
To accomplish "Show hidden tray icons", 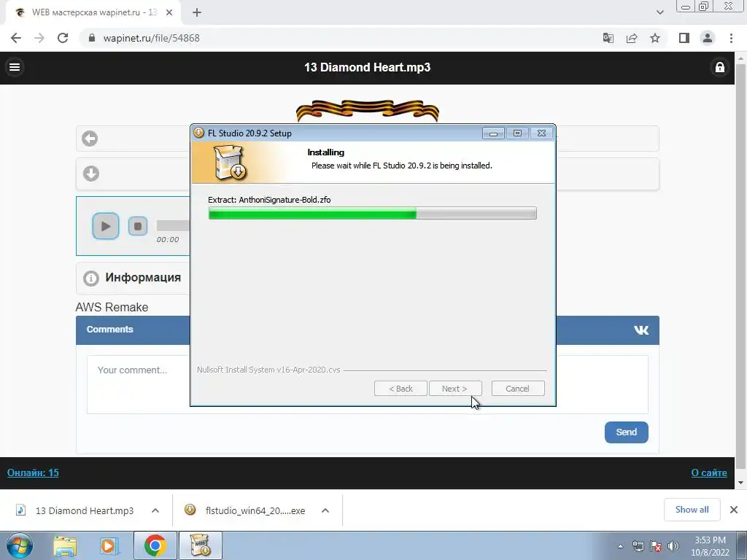I will [x=620, y=546].
